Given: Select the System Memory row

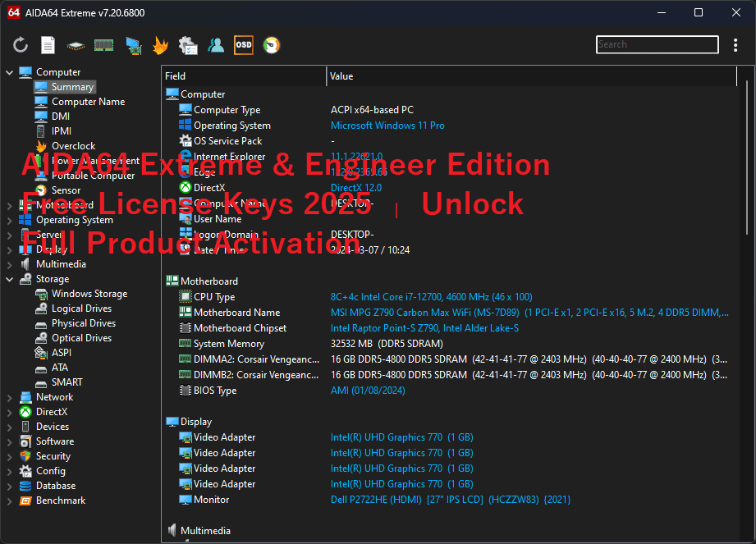Looking at the screenshot, I should click(x=450, y=344).
